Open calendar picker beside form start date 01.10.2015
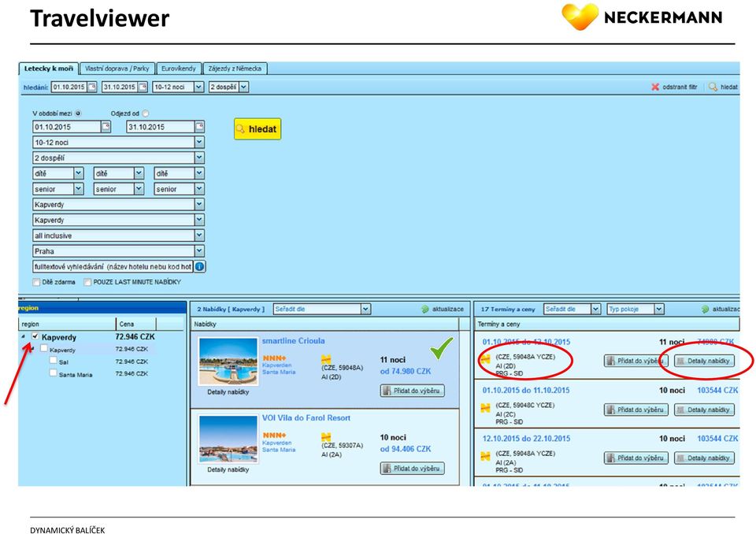The image size is (756, 534). coord(106,127)
